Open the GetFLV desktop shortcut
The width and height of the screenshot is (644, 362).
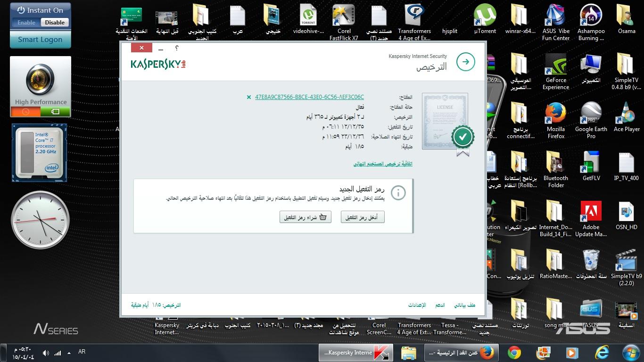coord(591,166)
